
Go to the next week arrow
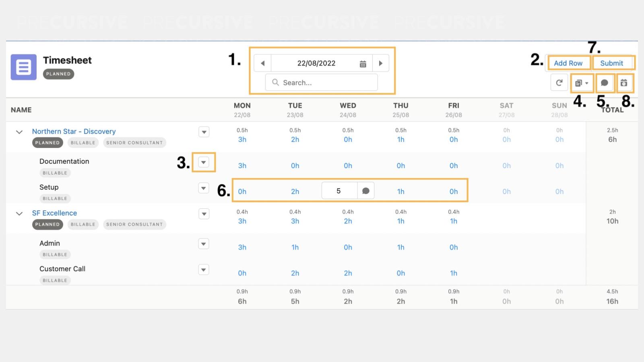tap(381, 63)
